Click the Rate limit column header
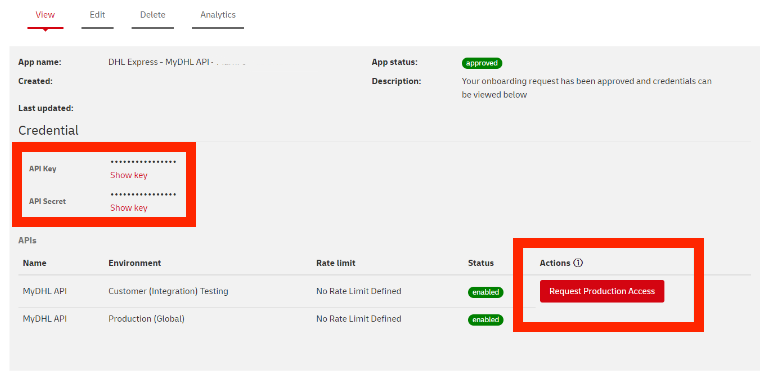This screenshot has width=761, height=371. click(336, 263)
